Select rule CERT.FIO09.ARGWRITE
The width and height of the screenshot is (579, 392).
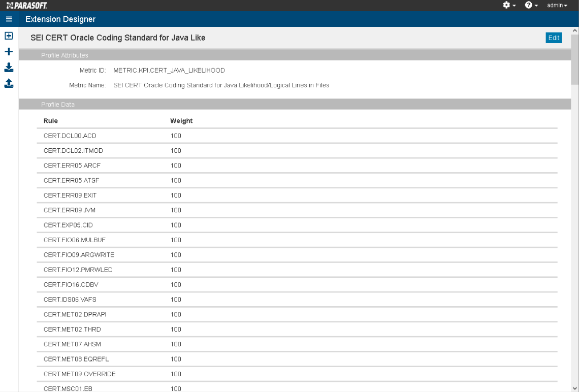coord(79,255)
